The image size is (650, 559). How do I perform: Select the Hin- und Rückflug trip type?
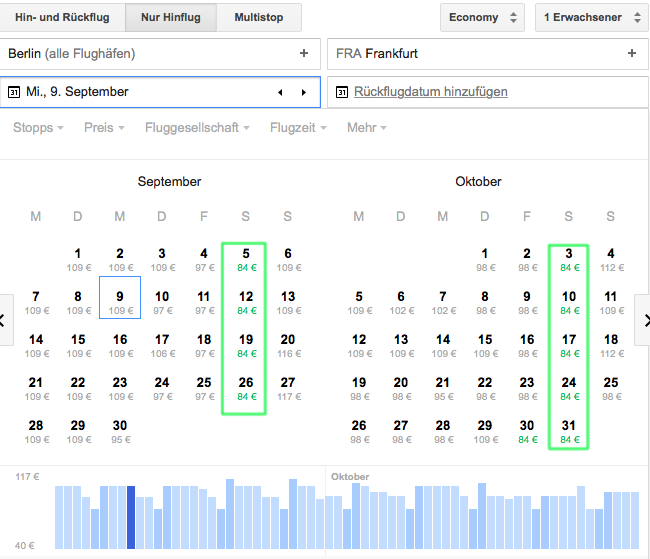click(x=62, y=17)
